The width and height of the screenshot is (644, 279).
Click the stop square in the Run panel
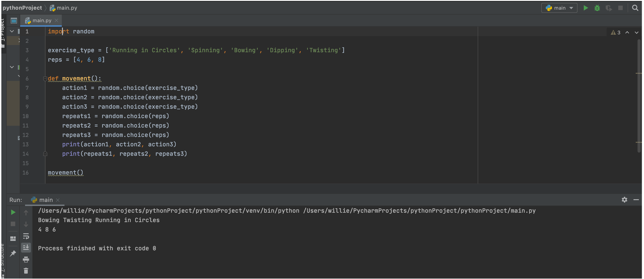13,224
